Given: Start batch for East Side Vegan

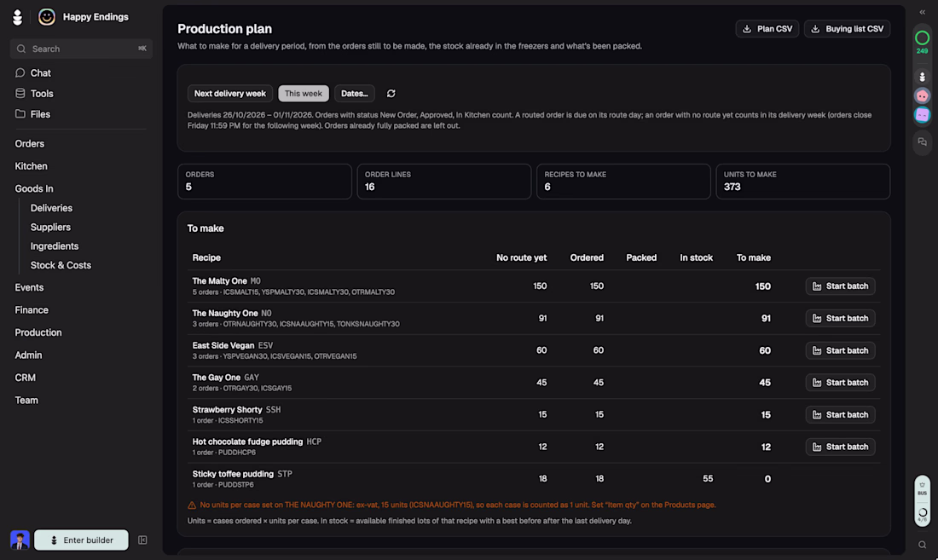Looking at the screenshot, I should [x=841, y=351].
